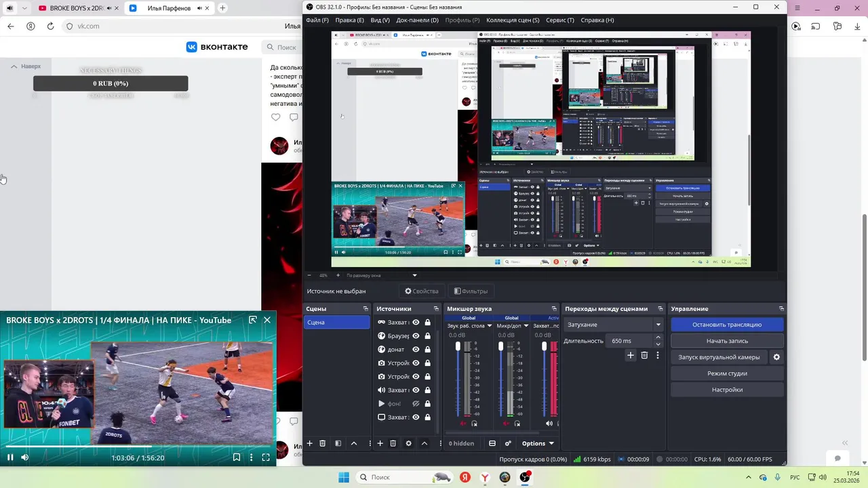868x488 pixels.
Task: Hide the донат source with eye icon
Action: tap(416, 350)
